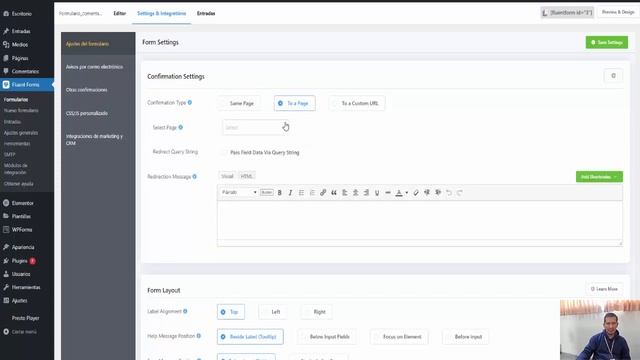Copy the fluentform id shortcode

pyautogui.click(x=567, y=13)
